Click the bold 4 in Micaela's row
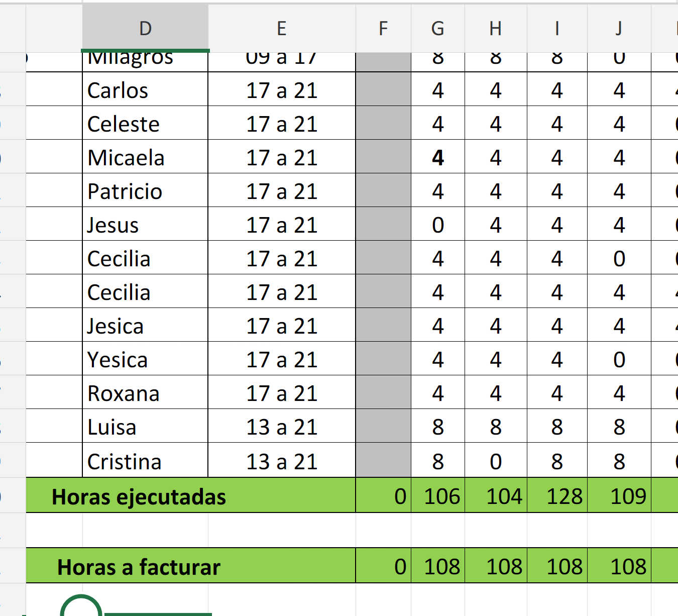 (438, 158)
